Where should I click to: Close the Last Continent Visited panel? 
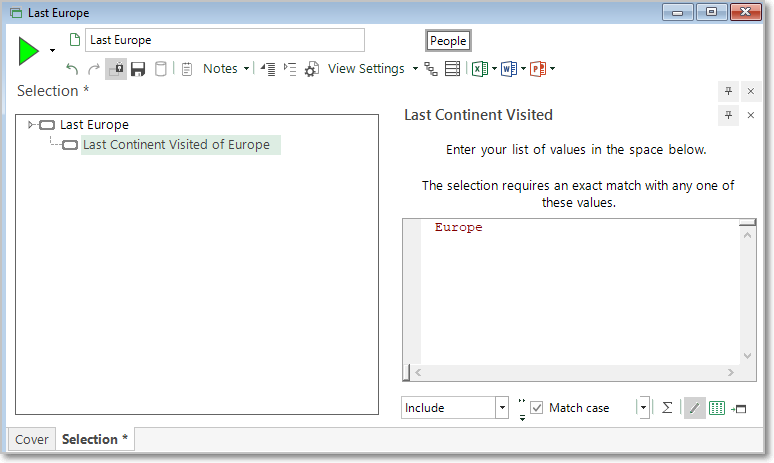751,115
